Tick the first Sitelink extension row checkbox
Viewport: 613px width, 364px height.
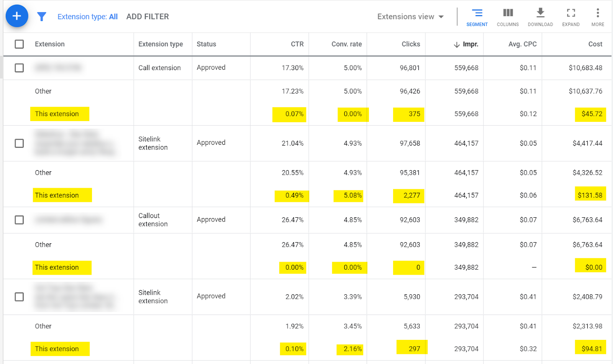point(19,143)
